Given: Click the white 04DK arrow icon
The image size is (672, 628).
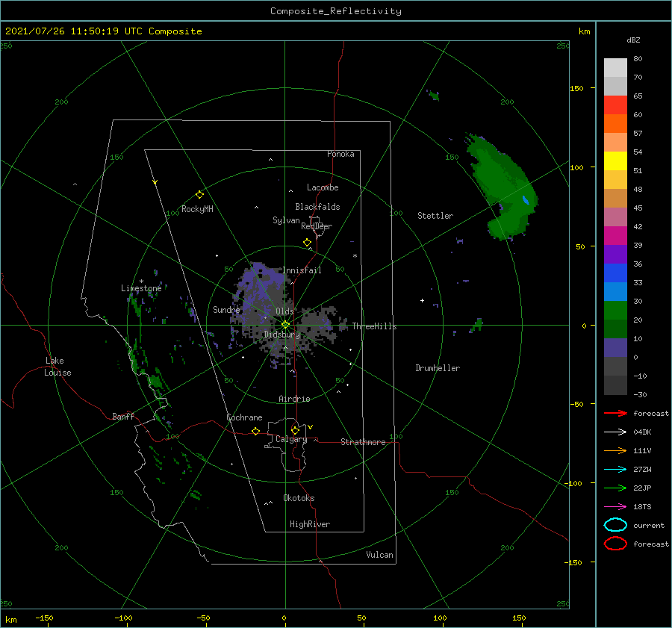Looking at the screenshot, I should click(615, 432).
